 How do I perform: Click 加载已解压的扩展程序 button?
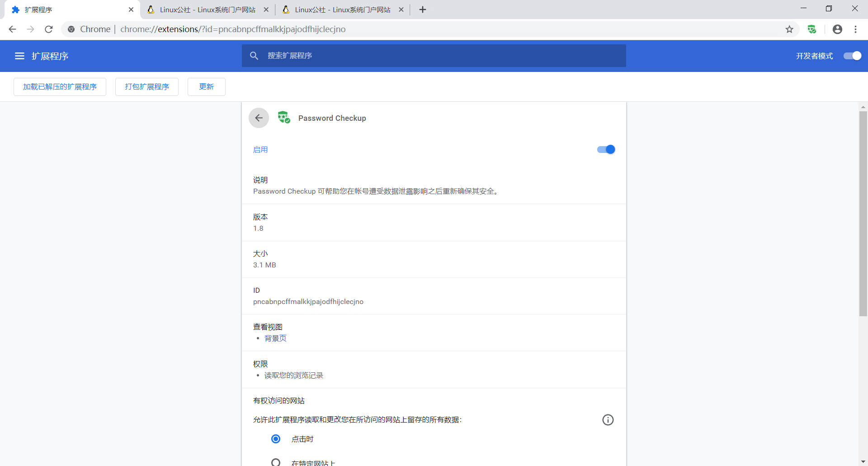[60, 87]
